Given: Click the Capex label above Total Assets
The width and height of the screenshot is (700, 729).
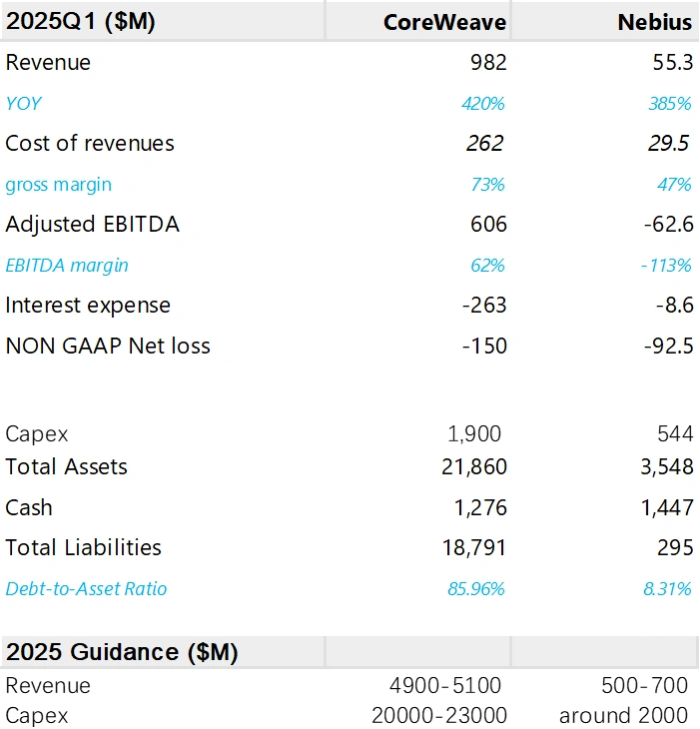Looking at the screenshot, I should (37, 434).
